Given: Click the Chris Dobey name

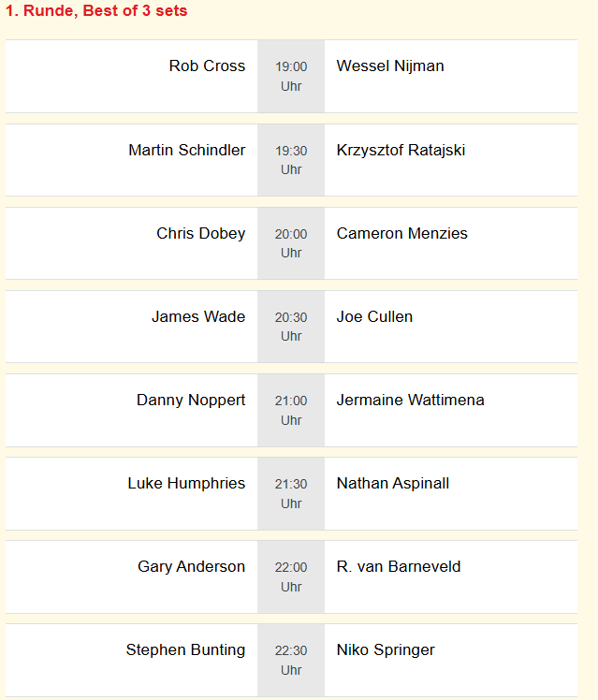Looking at the screenshot, I should [201, 234].
